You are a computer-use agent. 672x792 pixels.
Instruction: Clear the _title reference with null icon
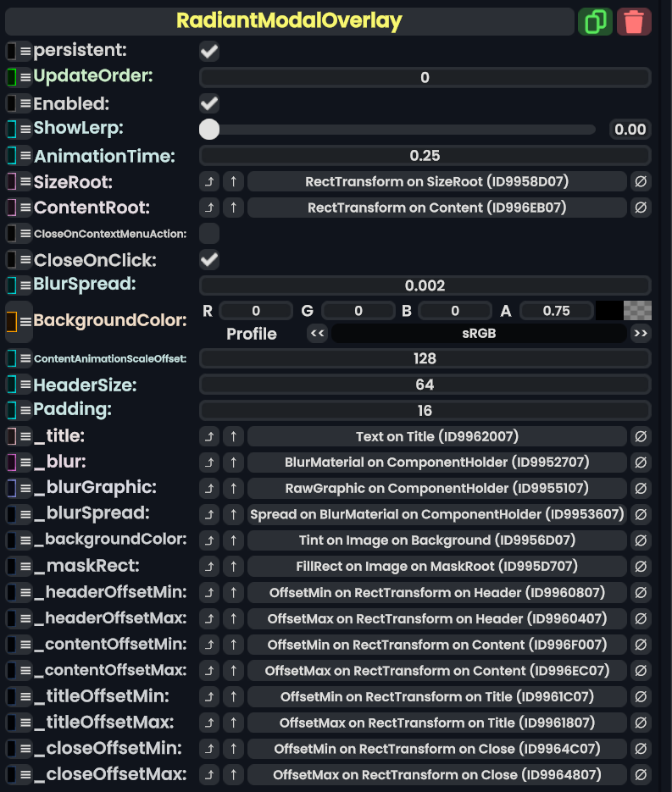[x=641, y=437]
